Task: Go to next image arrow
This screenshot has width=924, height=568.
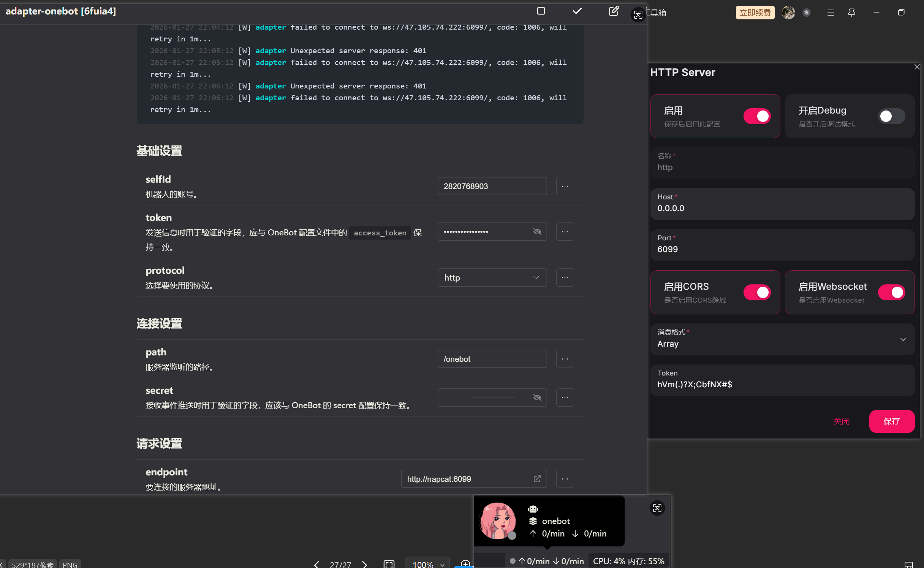Action: [365, 564]
